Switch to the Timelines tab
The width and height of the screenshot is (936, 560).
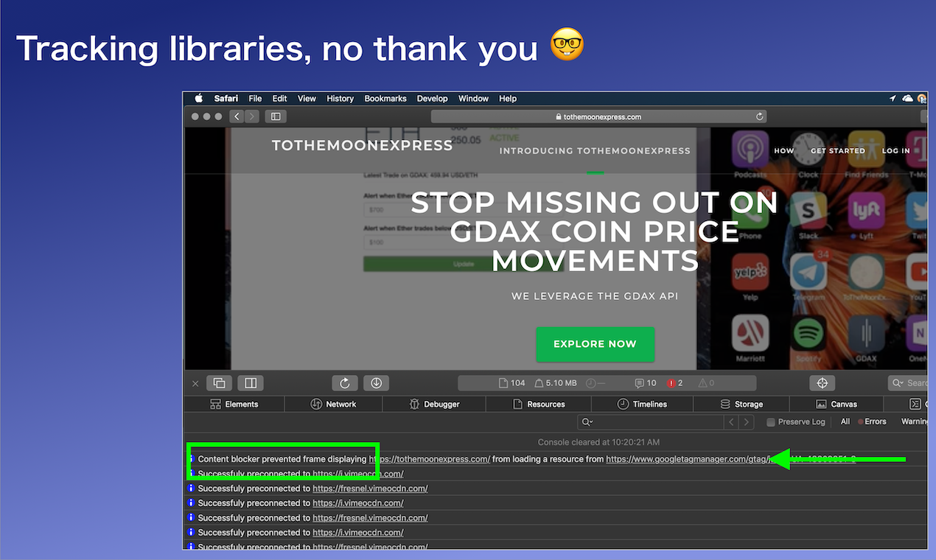[642, 405]
